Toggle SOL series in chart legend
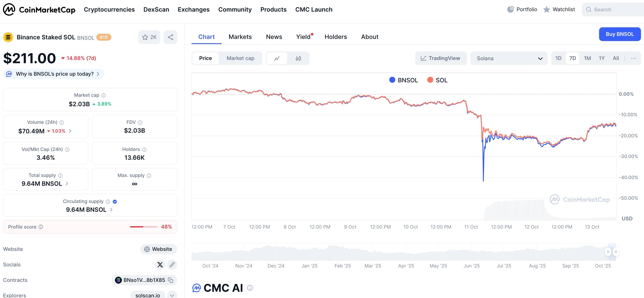The width and height of the screenshot is (644, 298). point(437,80)
